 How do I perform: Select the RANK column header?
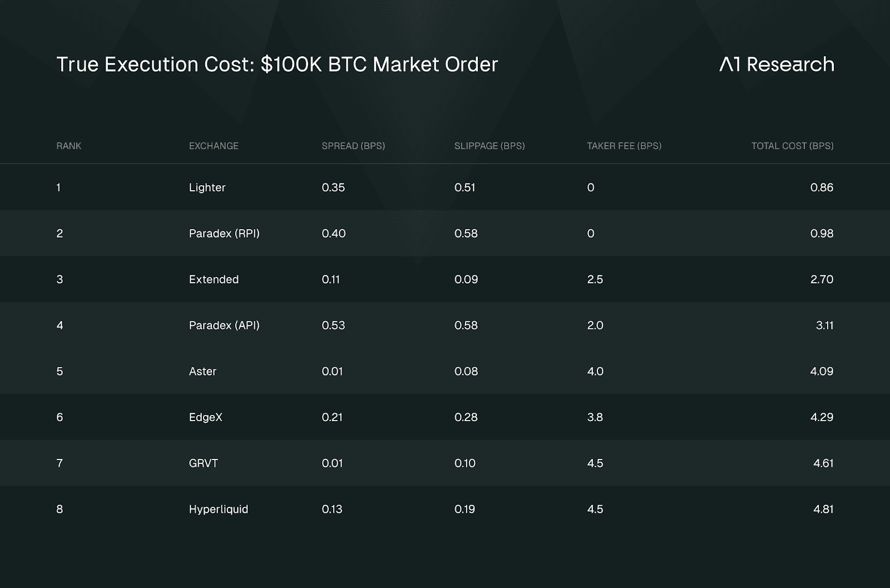coord(69,146)
